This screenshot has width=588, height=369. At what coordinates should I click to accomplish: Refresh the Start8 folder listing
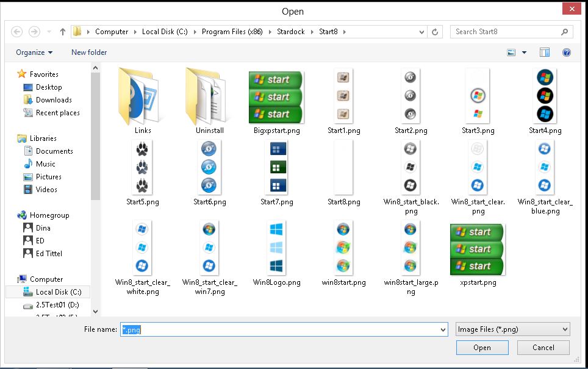tap(435, 32)
